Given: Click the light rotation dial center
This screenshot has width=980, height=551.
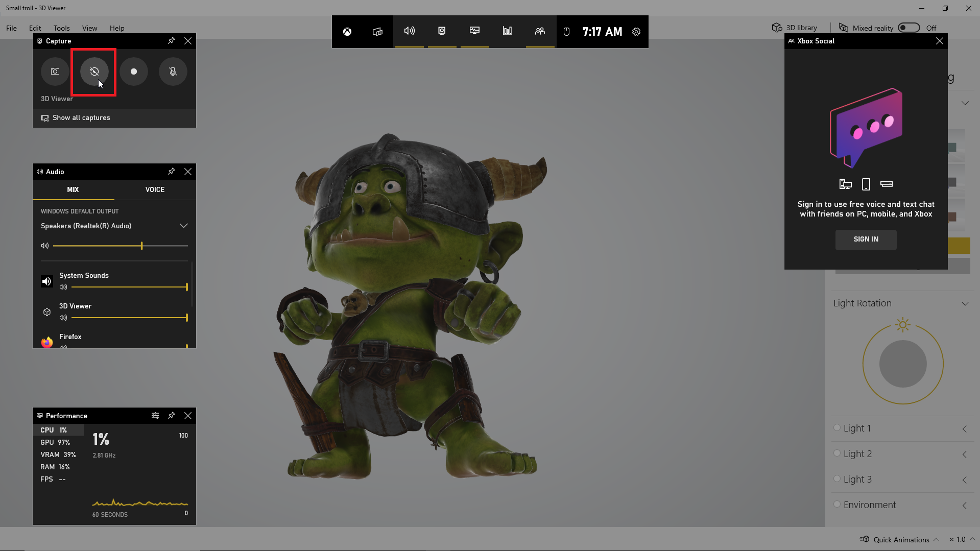Looking at the screenshot, I should click(903, 364).
